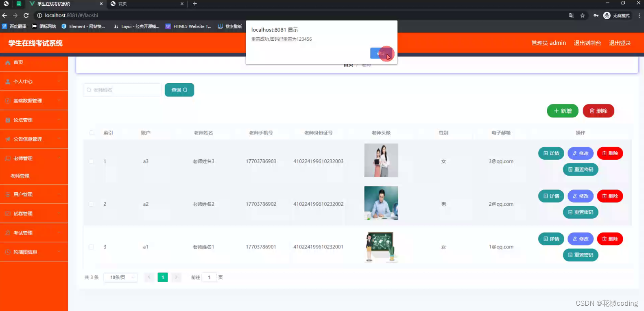Click the browser reload button
The image size is (644, 311).
click(26, 15)
